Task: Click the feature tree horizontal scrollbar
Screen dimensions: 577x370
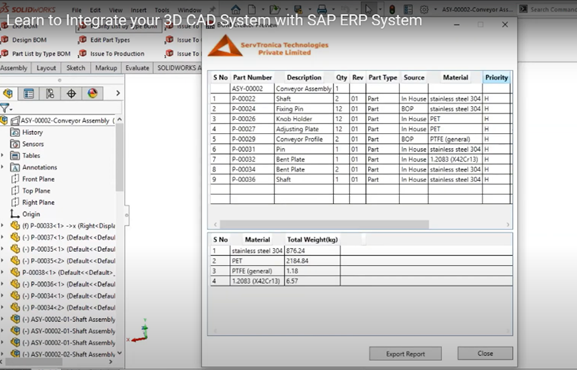Action: coord(33,362)
